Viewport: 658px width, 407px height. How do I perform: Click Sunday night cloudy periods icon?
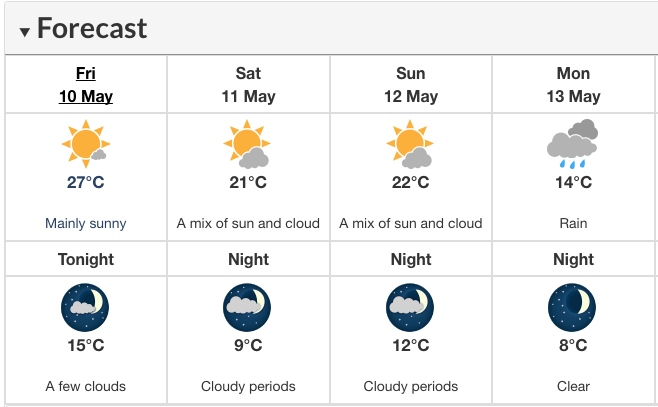(410, 307)
